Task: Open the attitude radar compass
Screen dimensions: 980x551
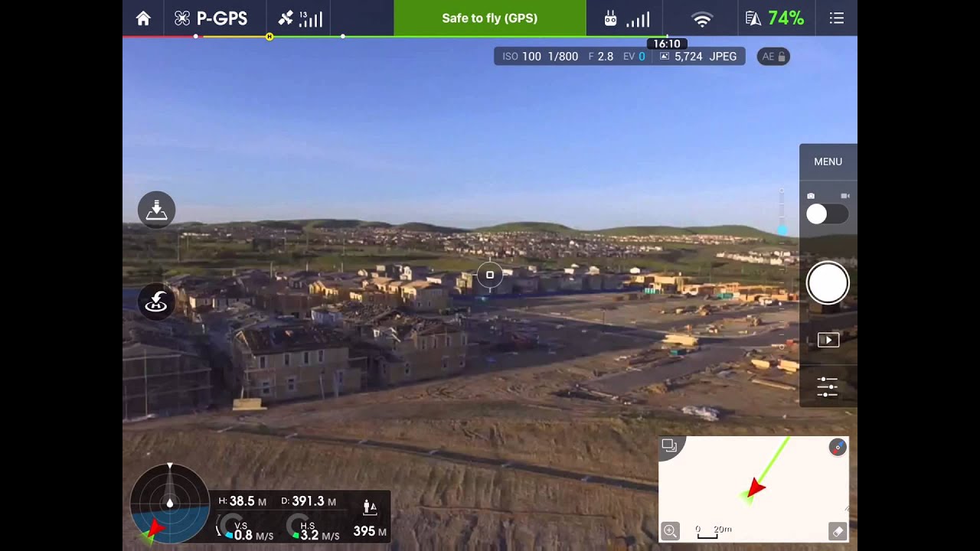Action: (x=170, y=504)
